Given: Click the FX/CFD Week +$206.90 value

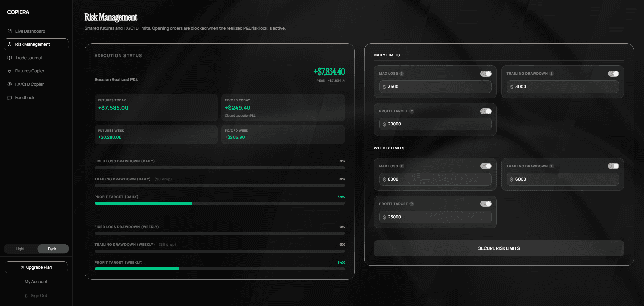Looking at the screenshot, I should 235,137.
